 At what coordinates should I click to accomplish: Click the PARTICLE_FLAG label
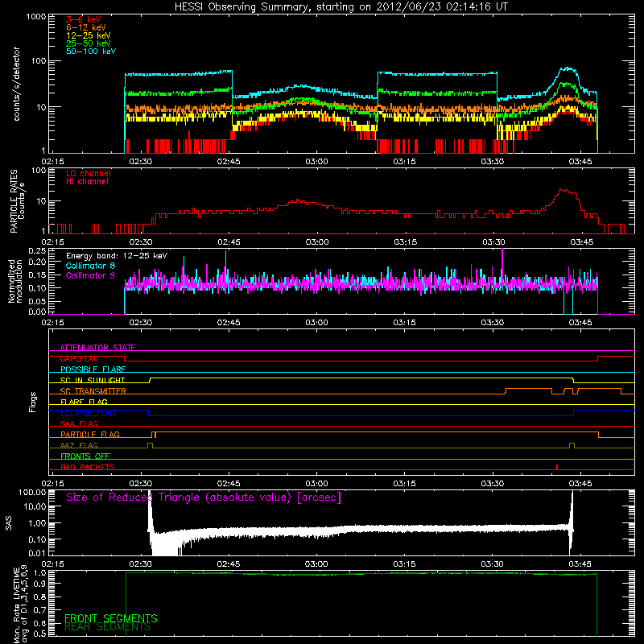(x=90, y=435)
